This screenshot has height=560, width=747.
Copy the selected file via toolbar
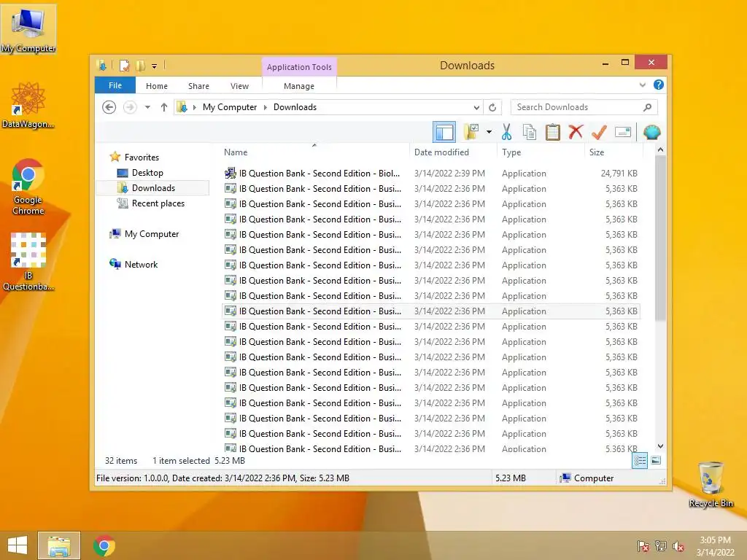pyautogui.click(x=530, y=132)
